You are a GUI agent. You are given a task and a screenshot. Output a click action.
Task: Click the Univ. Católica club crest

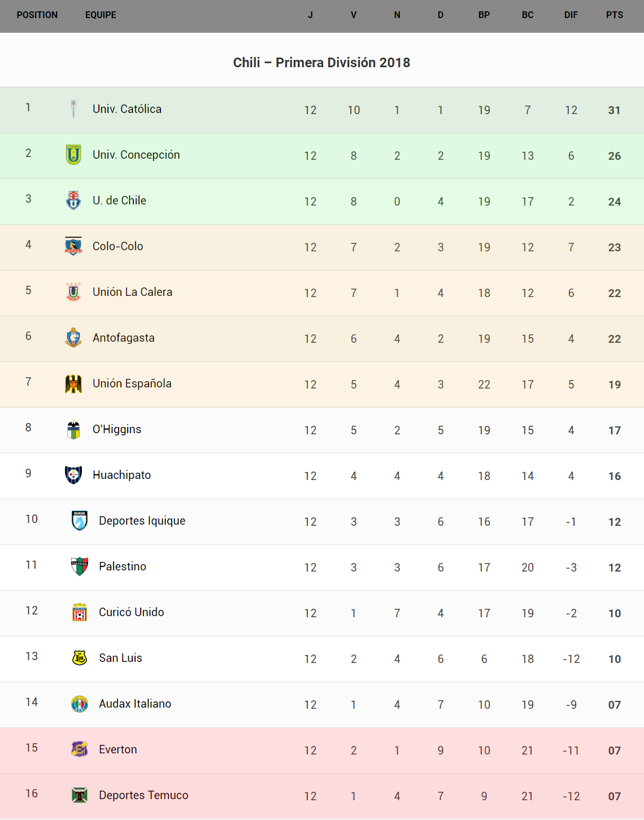(x=73, y=109)
